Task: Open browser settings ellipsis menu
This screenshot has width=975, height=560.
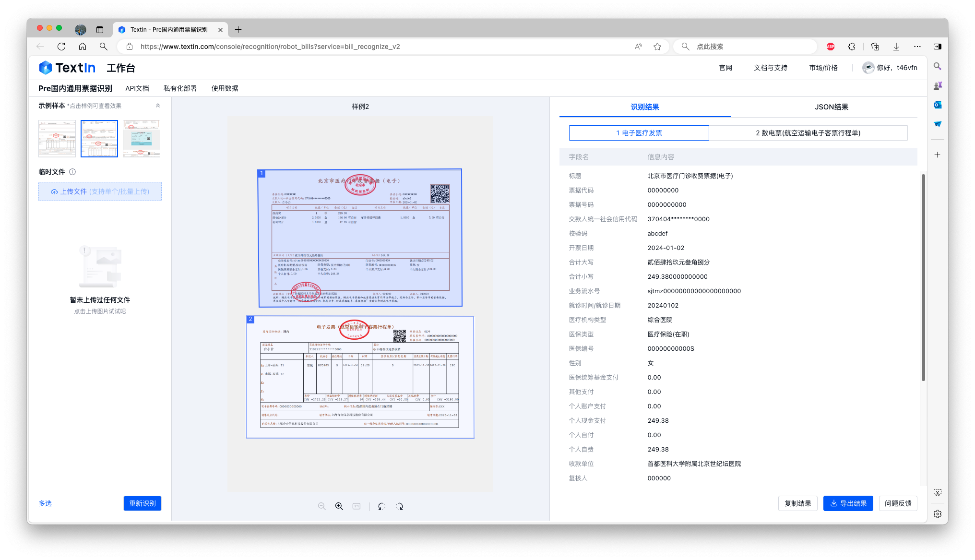Action: click(917, 47)
